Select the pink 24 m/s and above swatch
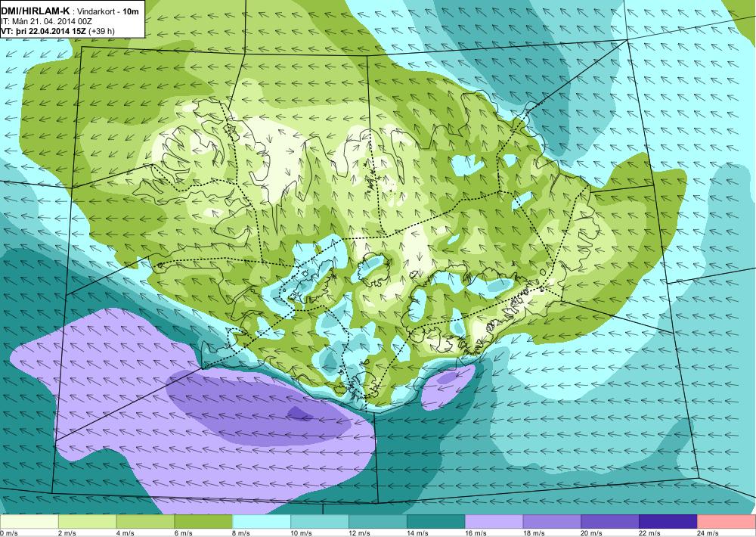Image resolution: width=756 pixels, height=537 pixels. pyautogui.click(x=726, y=522)
